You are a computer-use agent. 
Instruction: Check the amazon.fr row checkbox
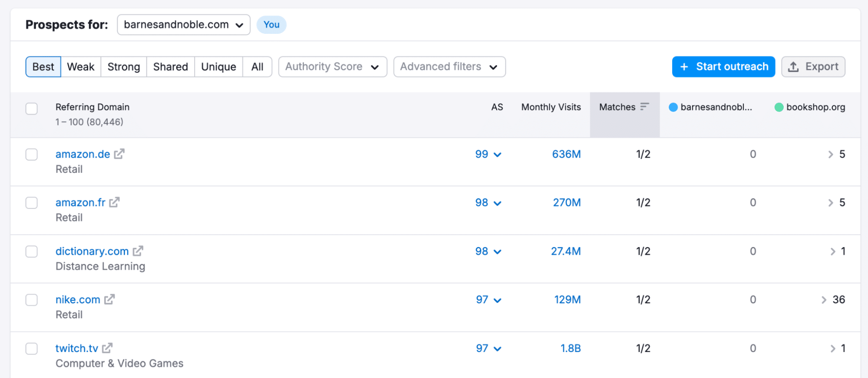coord(32,203)
